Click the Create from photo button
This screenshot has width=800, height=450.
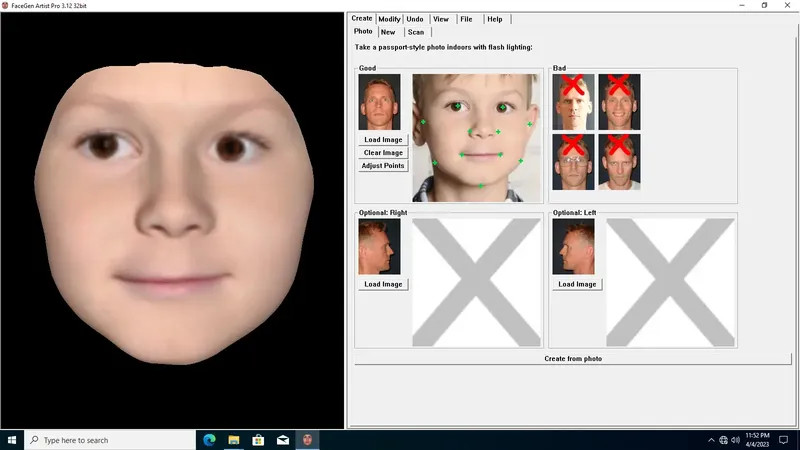[573, 359]
